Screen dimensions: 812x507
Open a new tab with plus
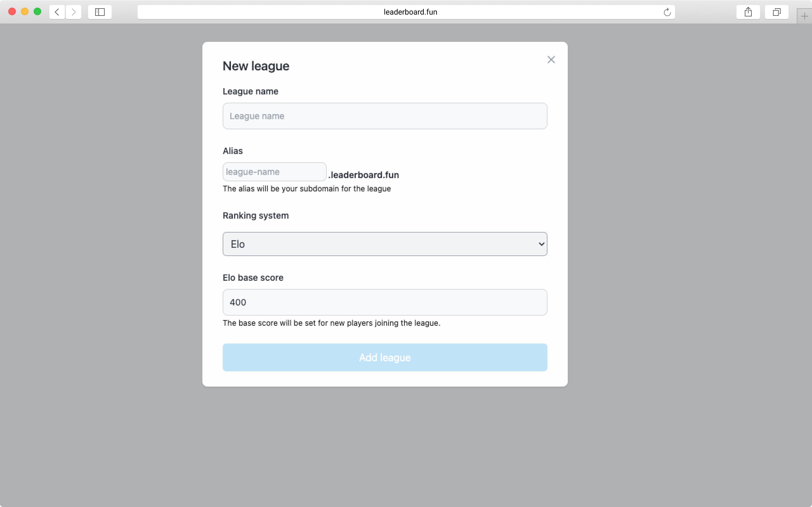(804, 16)
